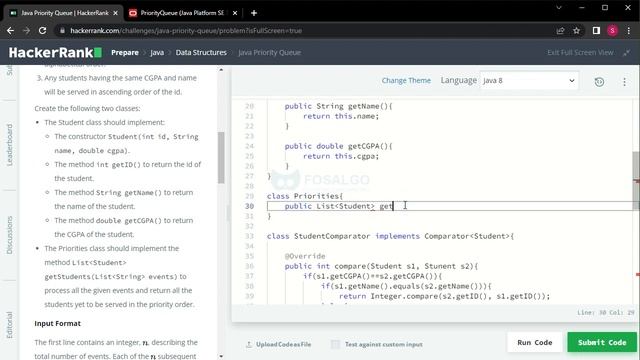Click the '@Override' annotation line
This screenshot has height=360, width=640.
[305, 256]
